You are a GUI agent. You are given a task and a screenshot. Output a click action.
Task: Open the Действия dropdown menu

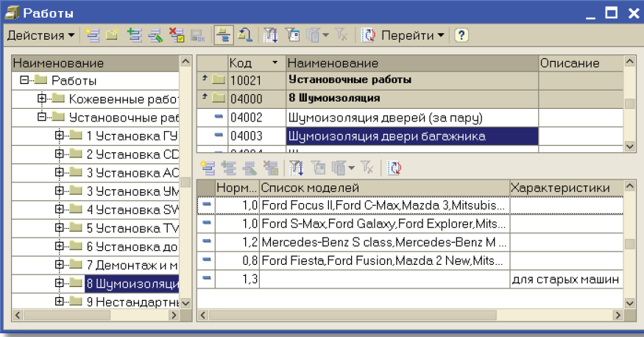click(x=40, y=35)
